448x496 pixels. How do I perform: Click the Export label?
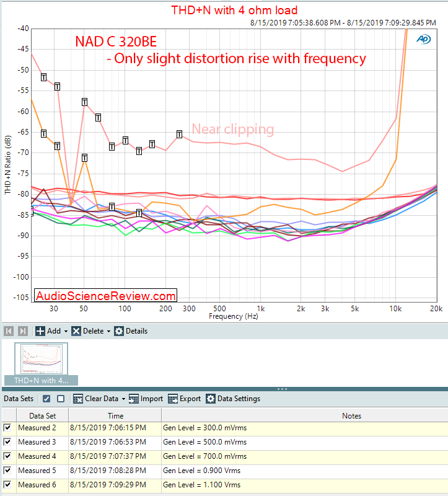click(x=190, y=399)
